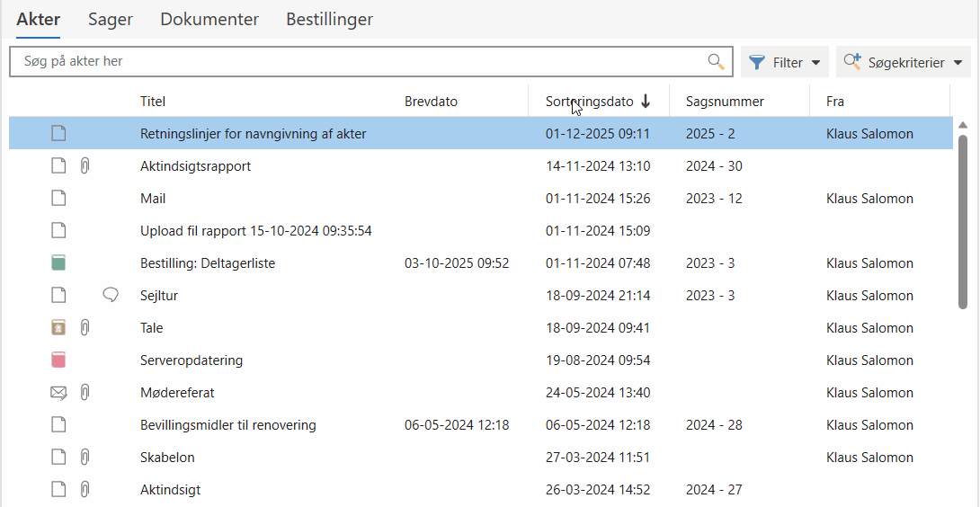Screen dimensions: 980x507
Task: Click the magnifying glass search icon
Action: pos(716,62)
